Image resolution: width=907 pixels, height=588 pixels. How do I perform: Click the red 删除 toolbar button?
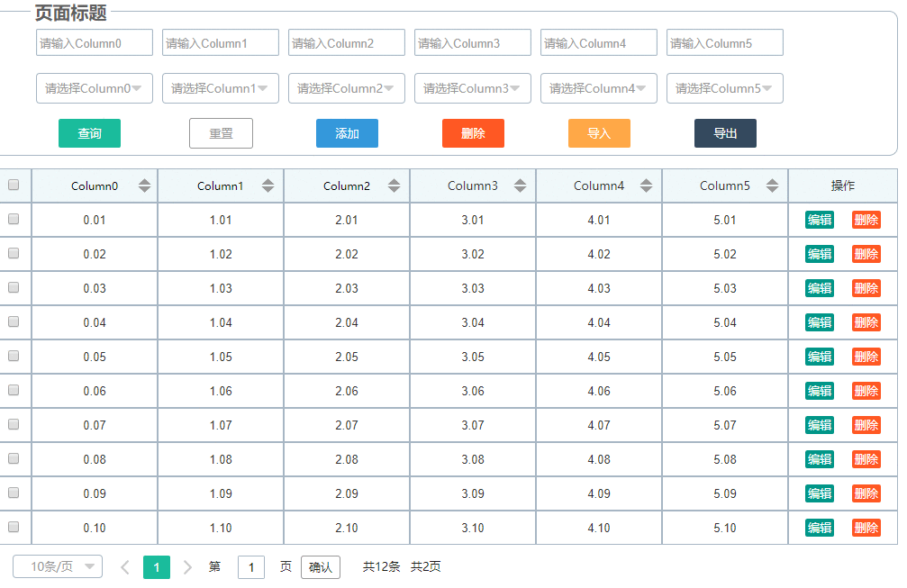473,133
